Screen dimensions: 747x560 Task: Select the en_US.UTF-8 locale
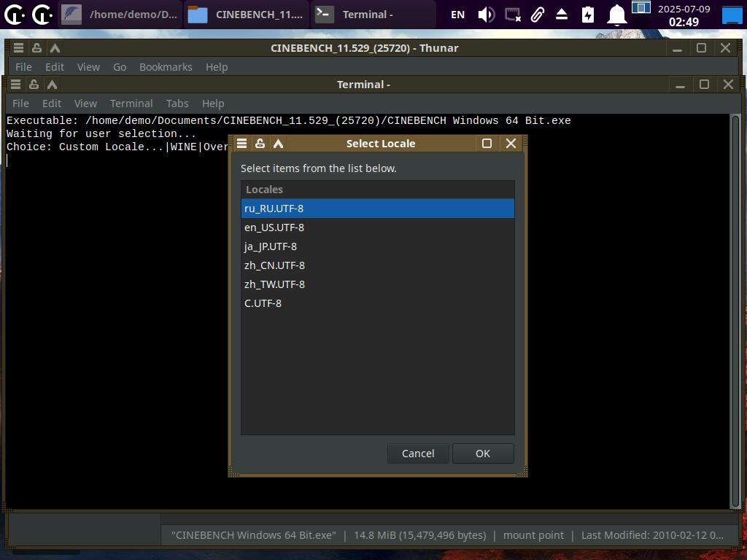click(377, 227)
